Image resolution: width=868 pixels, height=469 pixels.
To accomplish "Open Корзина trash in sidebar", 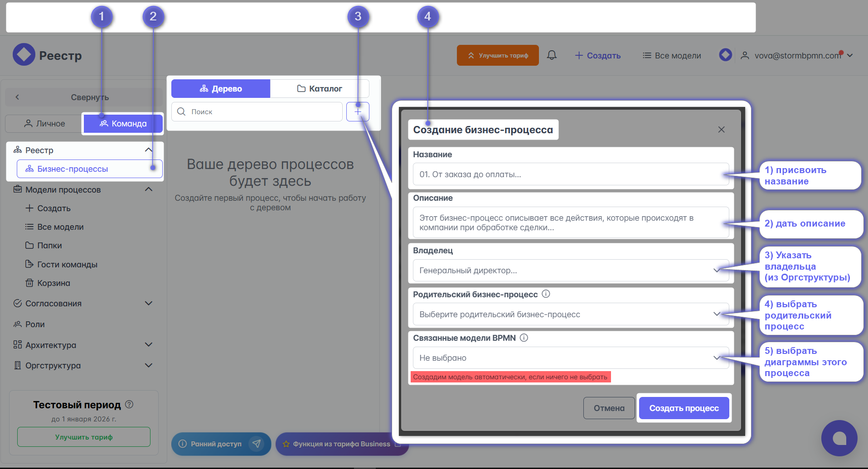I will pyautogui.click(x=53, y=283).
